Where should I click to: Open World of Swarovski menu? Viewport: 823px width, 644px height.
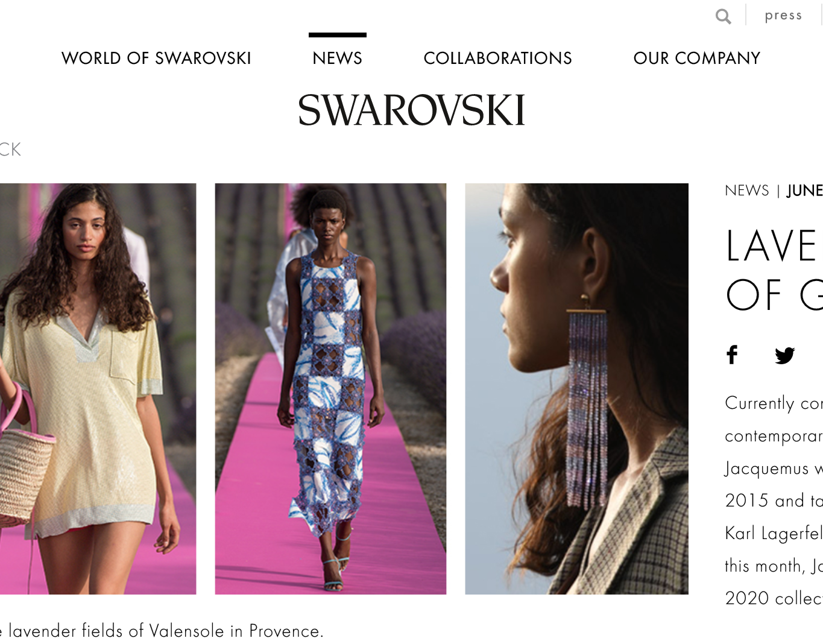156,58
